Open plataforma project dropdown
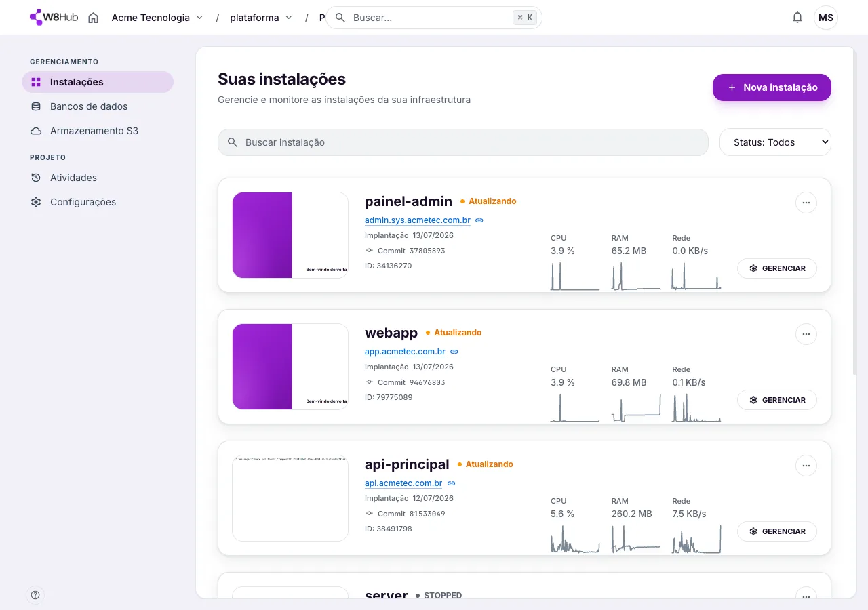The width and height of the screenshot is (868, 610). tap(261, 18)
